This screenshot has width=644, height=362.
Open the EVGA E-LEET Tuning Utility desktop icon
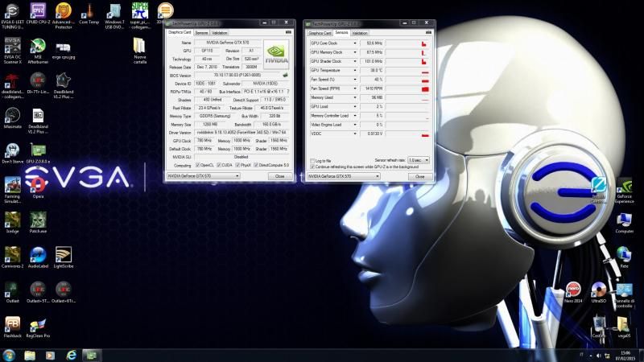coord(12,15)
